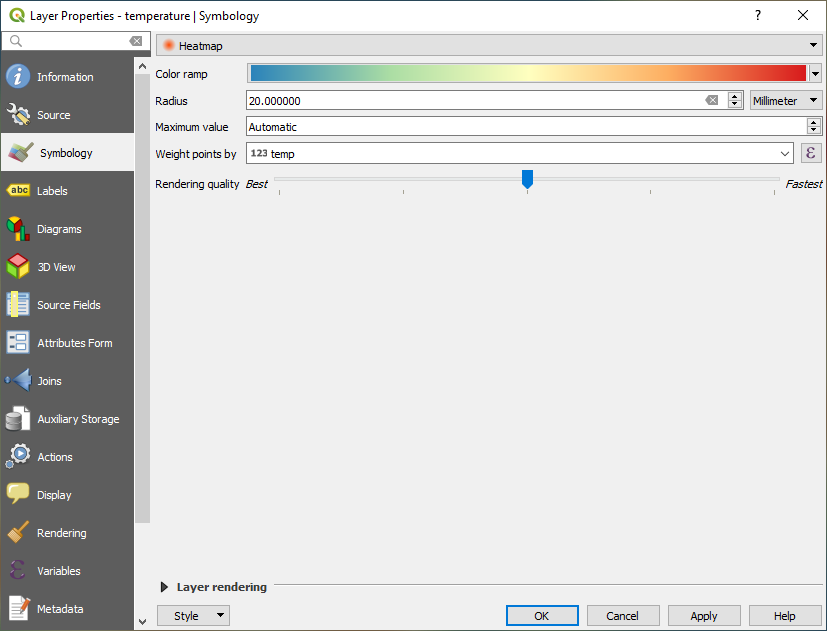This screenshot has height=631, width=827.
Task: Open the Actions gear icon
Action: click(18, 456)
